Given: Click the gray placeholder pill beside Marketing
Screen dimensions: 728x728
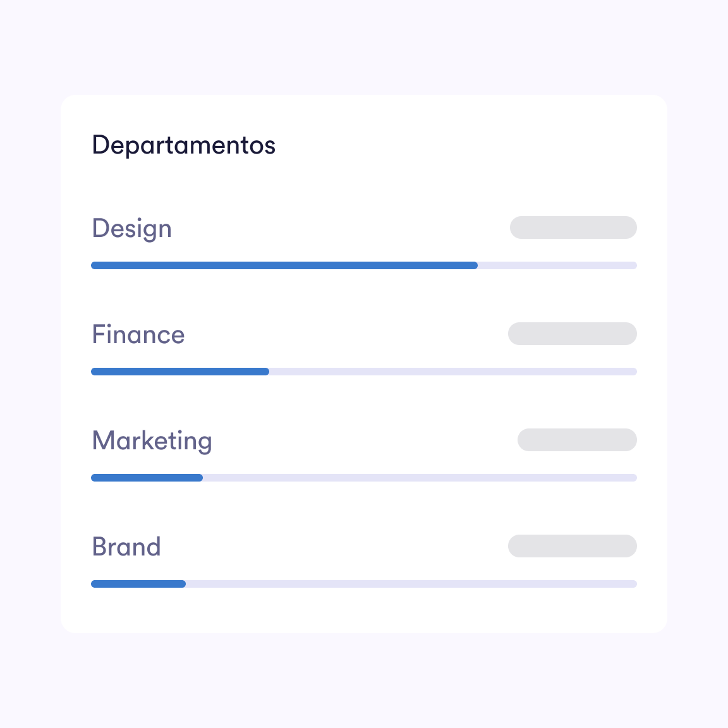Looking at the screenshot, I should coord(577,440).
